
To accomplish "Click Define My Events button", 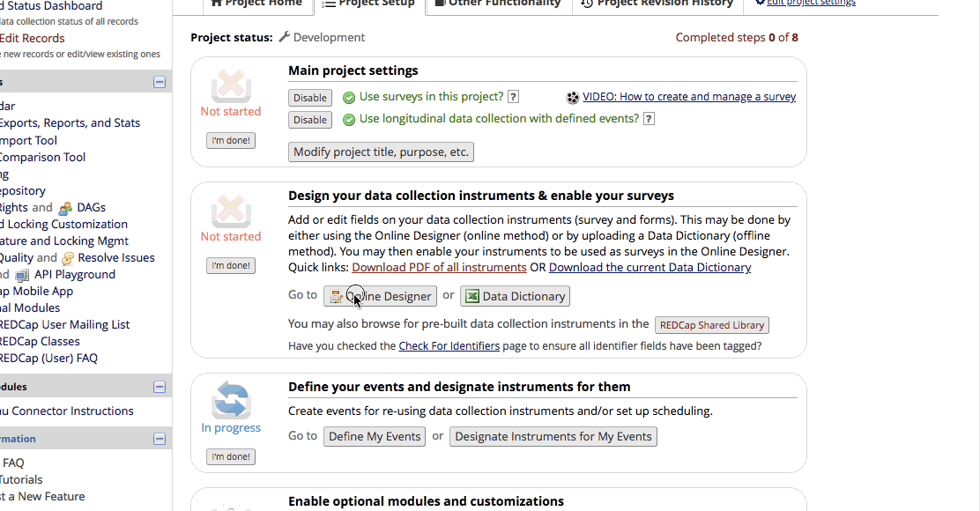I will tap(375, 436).
